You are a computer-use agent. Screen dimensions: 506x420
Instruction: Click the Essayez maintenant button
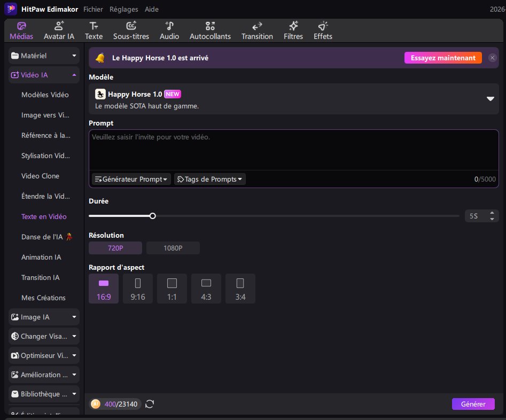[443, 58]
